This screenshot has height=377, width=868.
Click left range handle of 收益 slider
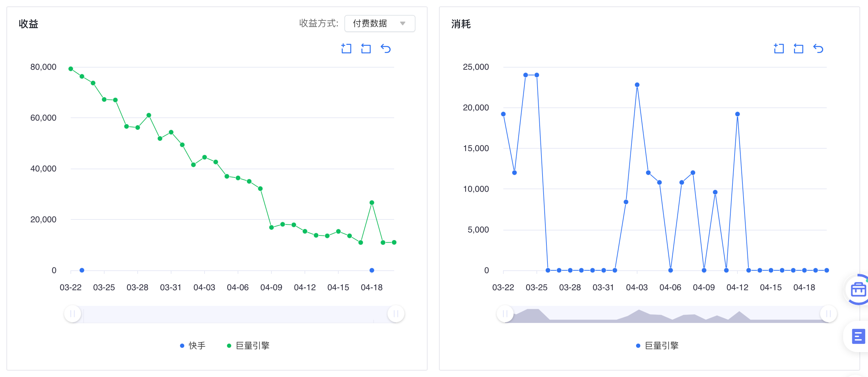(x=73, y=314)
